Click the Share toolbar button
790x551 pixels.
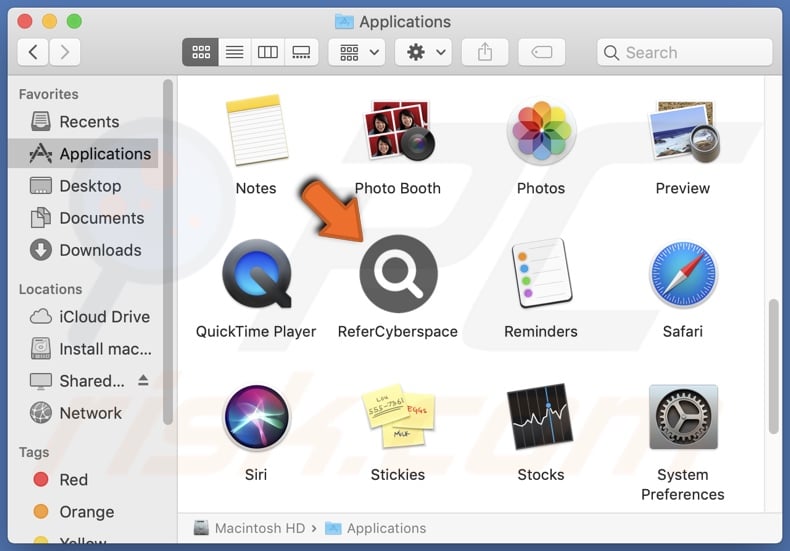485,52
